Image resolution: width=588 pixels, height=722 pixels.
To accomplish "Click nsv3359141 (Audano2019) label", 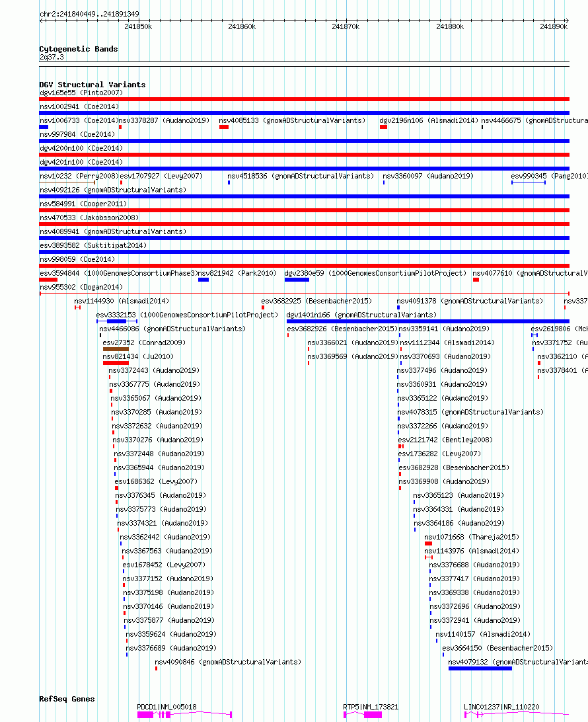I will 444,329.
